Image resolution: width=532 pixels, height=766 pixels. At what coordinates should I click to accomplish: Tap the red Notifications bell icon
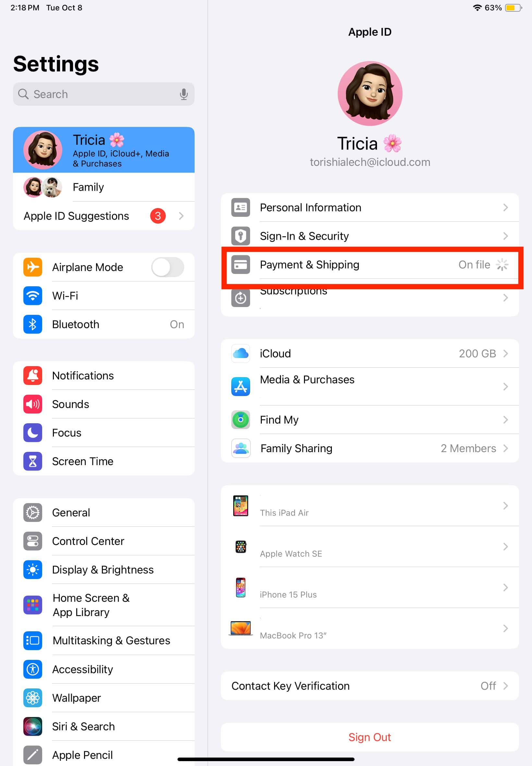pos(33,376)
